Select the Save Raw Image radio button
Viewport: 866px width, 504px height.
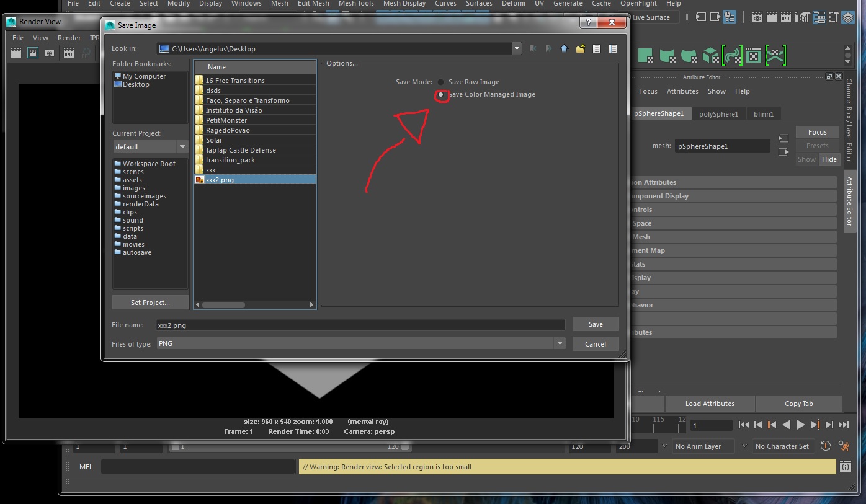click(x=440, y=82)
